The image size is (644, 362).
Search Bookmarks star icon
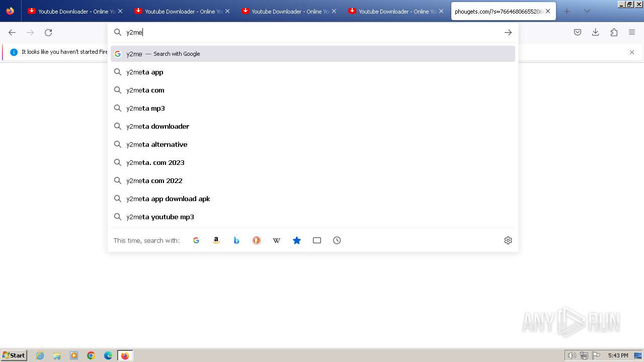(297, 240)
